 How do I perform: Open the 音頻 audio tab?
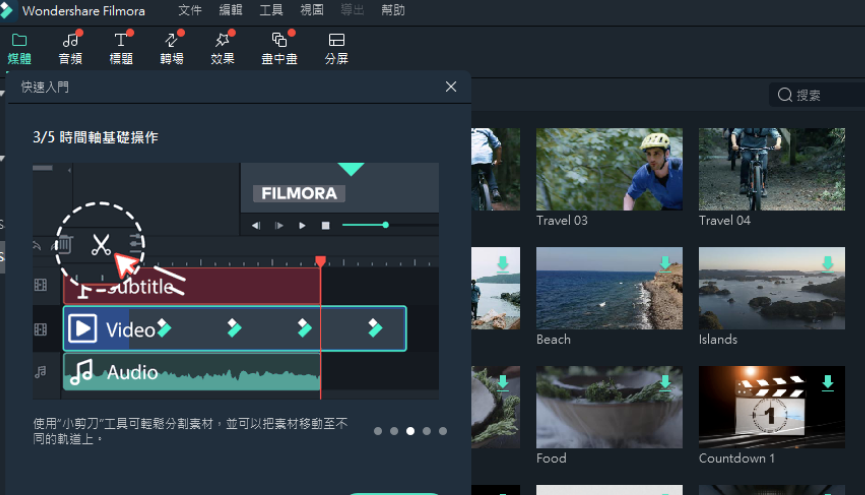71,49
